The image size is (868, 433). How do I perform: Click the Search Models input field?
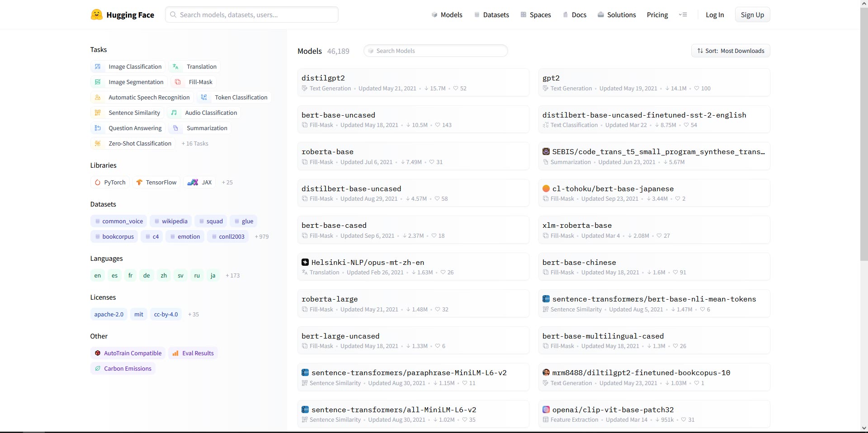tap(436, 51)
